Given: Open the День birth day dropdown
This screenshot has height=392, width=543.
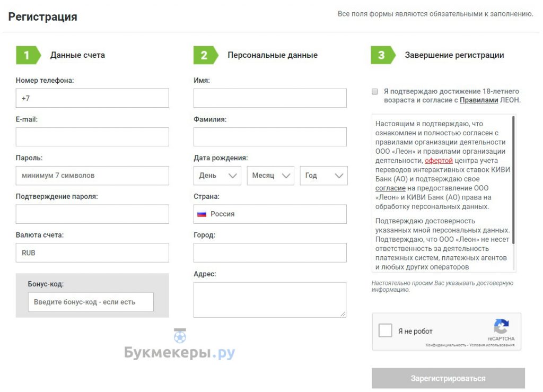Looking at the screenshot, I should pos(217,176).
